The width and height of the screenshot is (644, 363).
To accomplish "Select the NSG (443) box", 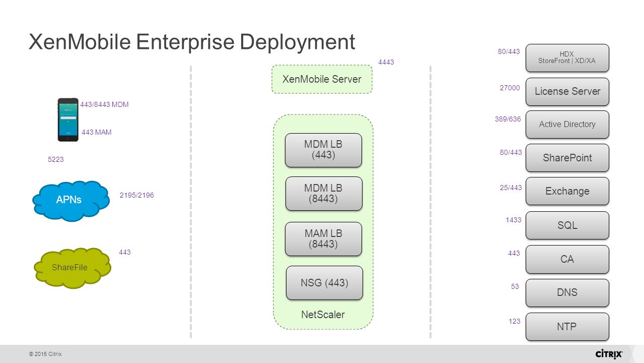I will click(x=324, y=283).
